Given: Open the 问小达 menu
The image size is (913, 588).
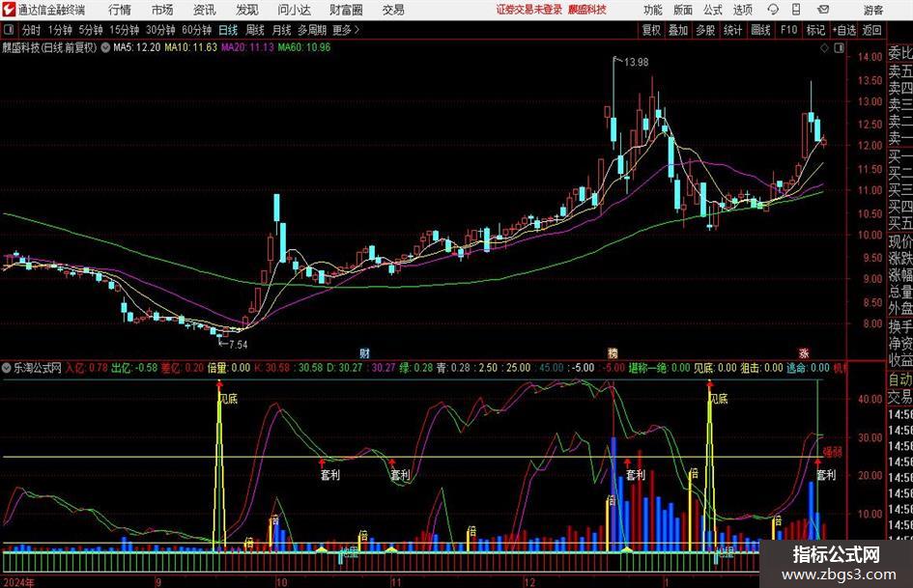Looking at the screenshot, I should coord(294,10).
